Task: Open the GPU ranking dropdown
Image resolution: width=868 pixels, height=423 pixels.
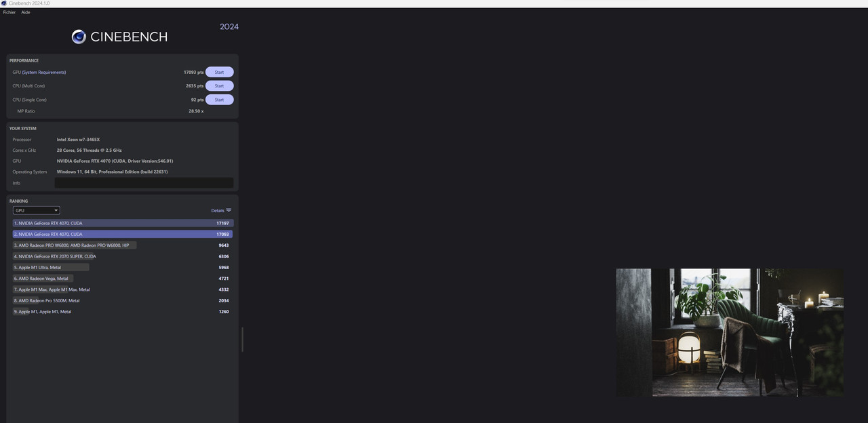Action: (36, 210)
